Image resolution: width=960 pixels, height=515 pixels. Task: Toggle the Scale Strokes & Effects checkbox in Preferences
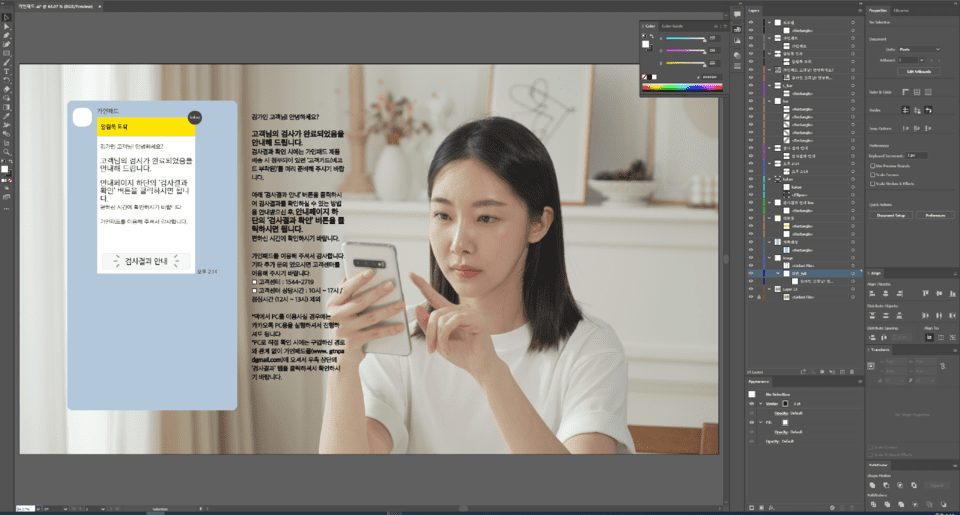tap(872, 184)
